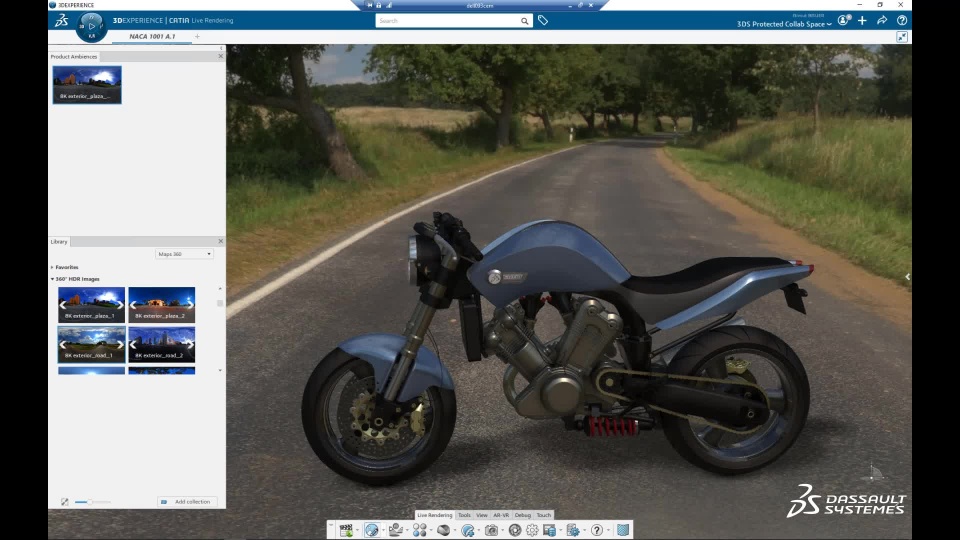Viewport: 960px width, 540px height.
Task: Select the applied 8K exterior_plaza ambience thumbnail
Action: [x=87, y=84]
